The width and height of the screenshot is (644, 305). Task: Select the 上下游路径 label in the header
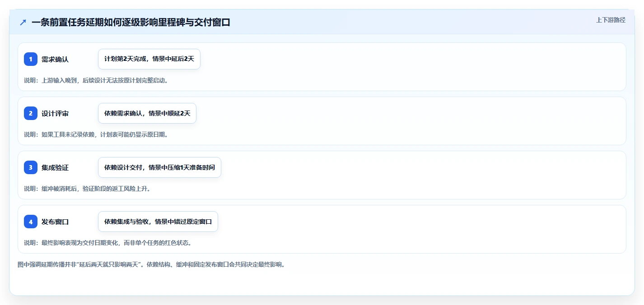(x=611, y=20)
